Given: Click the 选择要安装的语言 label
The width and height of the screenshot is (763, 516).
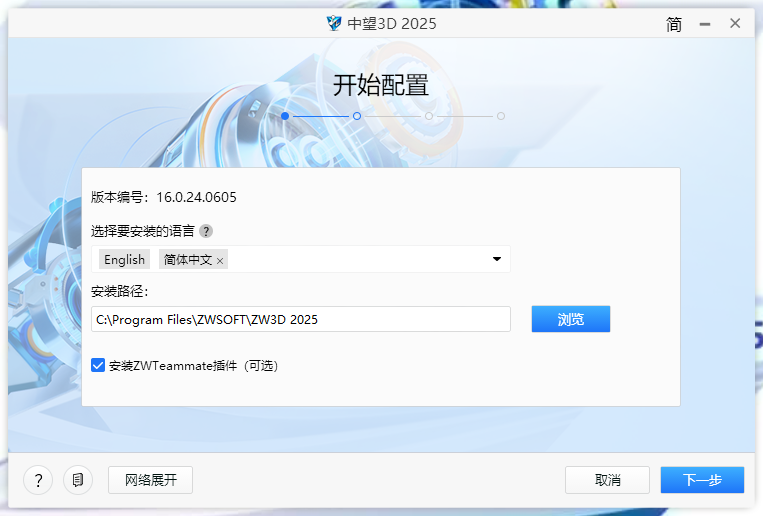Looking at the screenshot, I should point(143,231).
